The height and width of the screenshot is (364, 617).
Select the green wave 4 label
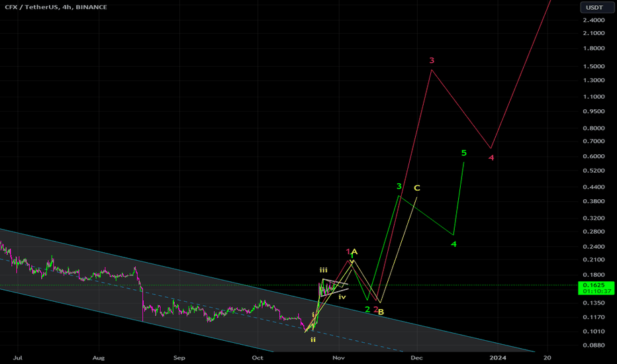tap(453, 244)
